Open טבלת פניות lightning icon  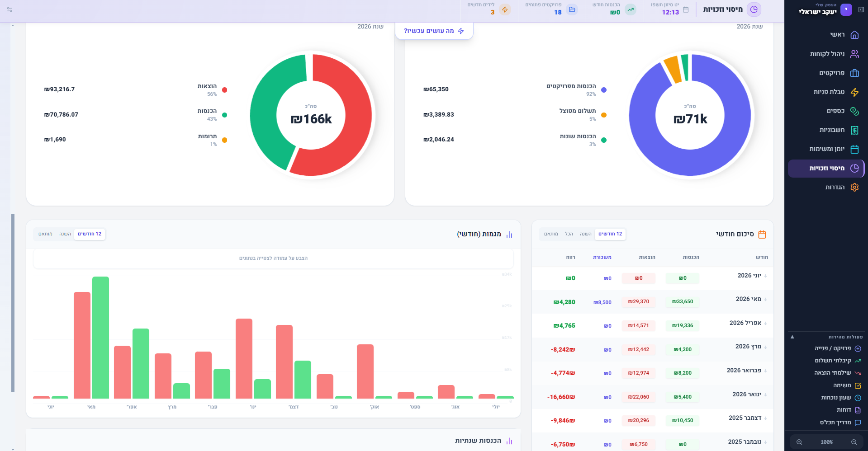[x=854, y=92]
